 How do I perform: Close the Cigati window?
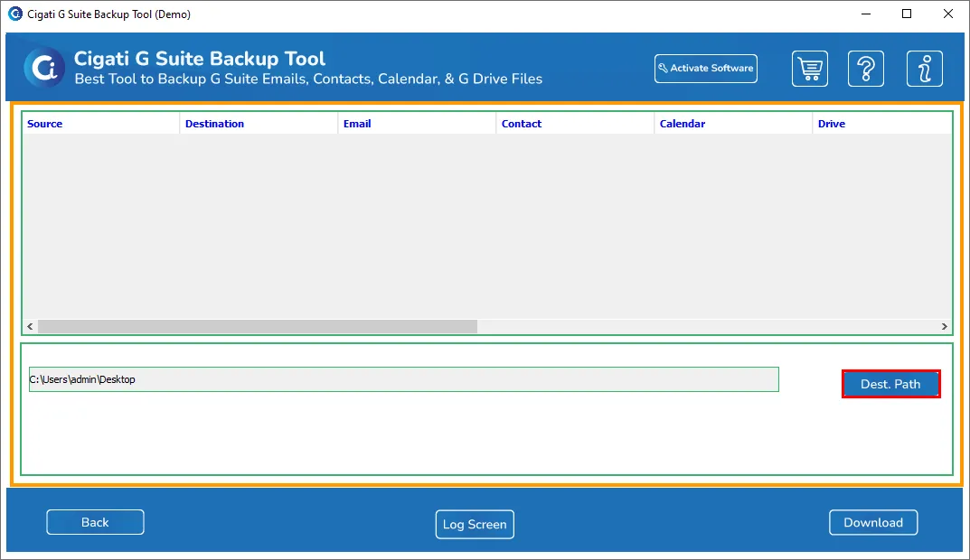(948, 14)
